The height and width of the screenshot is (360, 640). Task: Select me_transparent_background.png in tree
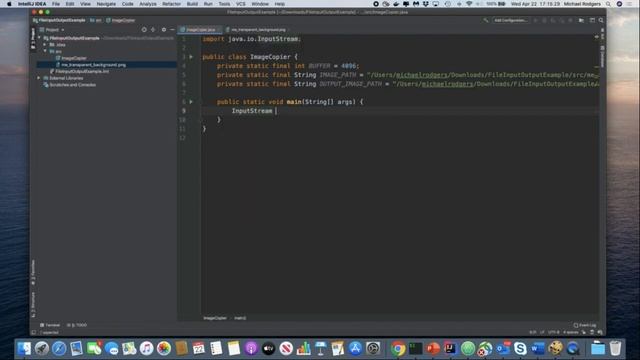(91, 65)
